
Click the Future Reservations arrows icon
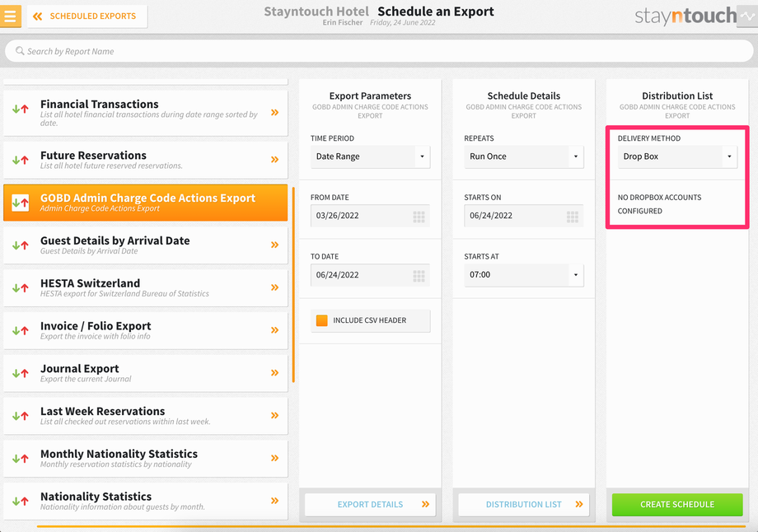point(21,160)
